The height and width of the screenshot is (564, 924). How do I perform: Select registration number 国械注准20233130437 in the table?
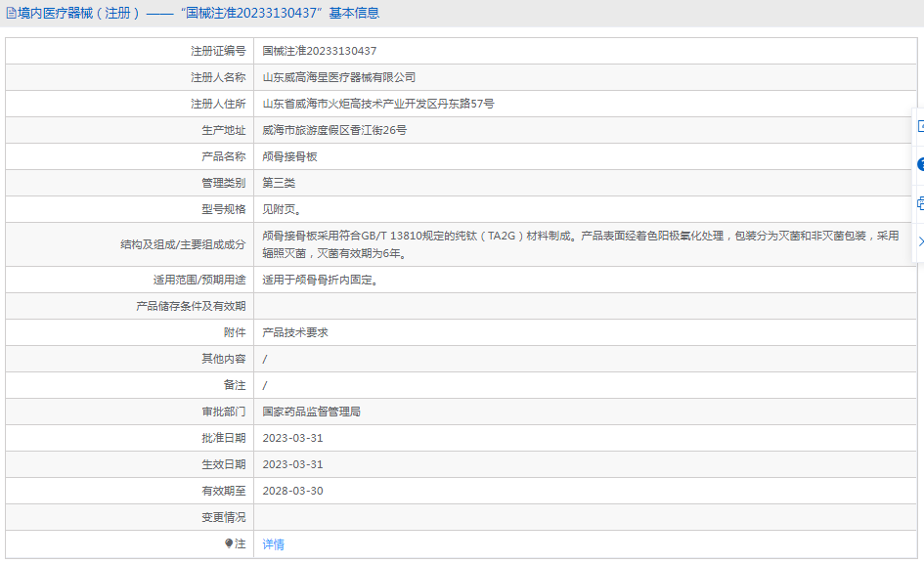[320, 51]
